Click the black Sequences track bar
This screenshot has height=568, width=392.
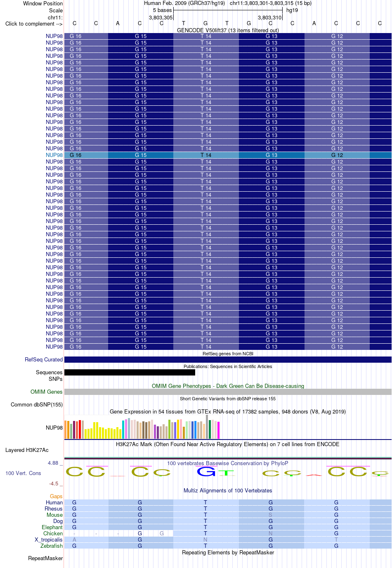[x=130, y=372]
